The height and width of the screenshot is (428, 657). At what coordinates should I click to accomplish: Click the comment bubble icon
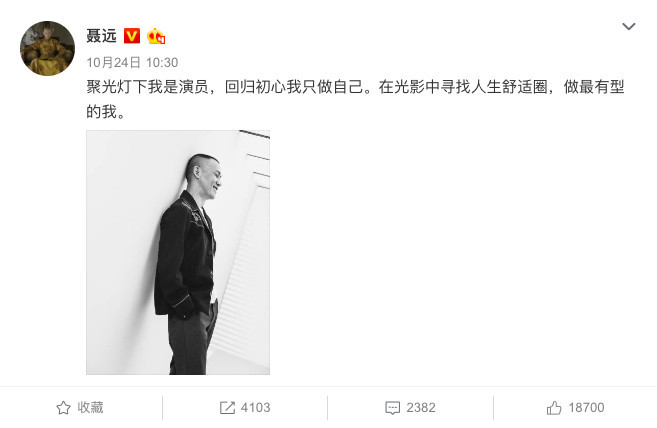392,408
